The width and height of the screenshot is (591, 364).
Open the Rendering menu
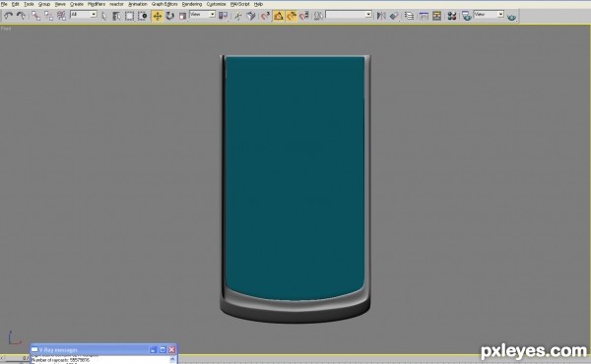coord(191,4)
